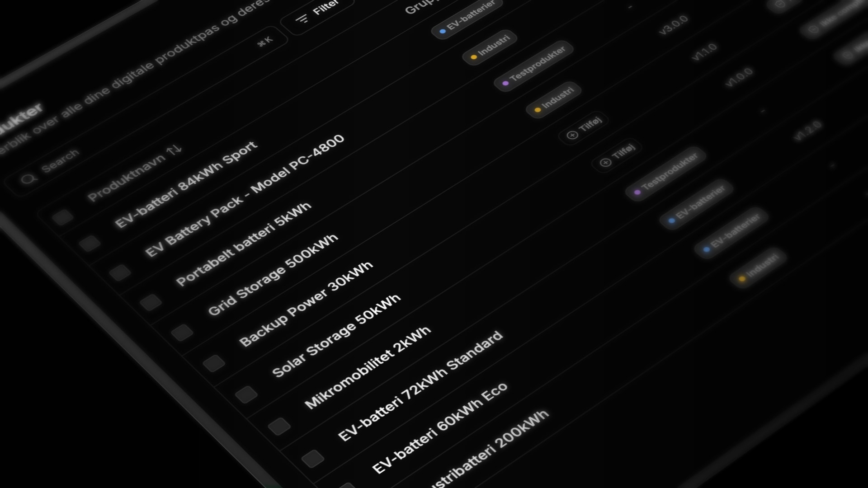This screenshot has height=488, width=868.
Task: Click the Filter lines icon
Action: (x=302, y=19)
